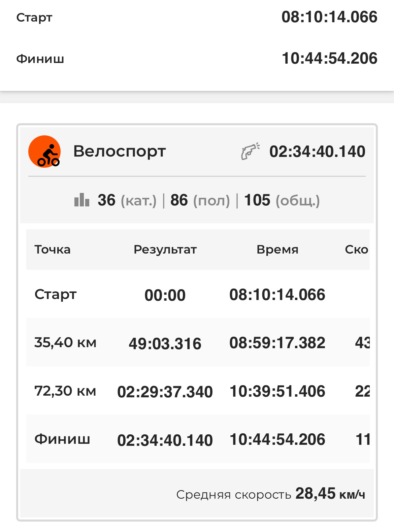Select category rank 36 (кат.)
Viewport: 394px width, 532px height.
(127, 200)
